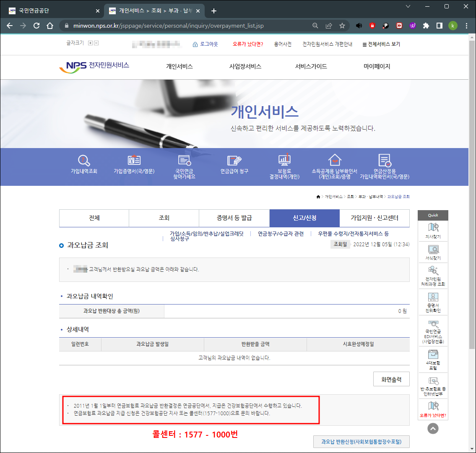The height and width of the screenshot is (453, 476).
Task: Open 과오납 반환신청(사회보험통합징수포털)
Action: 361,441
